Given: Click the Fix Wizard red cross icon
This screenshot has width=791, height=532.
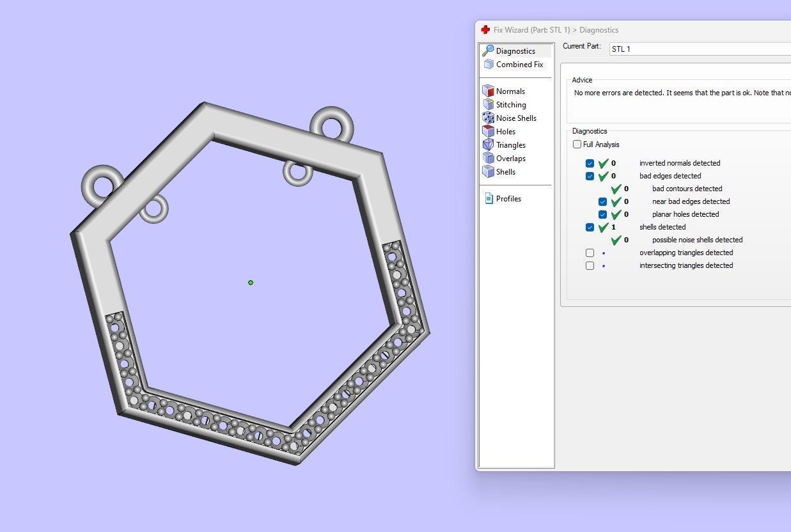Looking at the screenshot, I should tap(485, 29).
